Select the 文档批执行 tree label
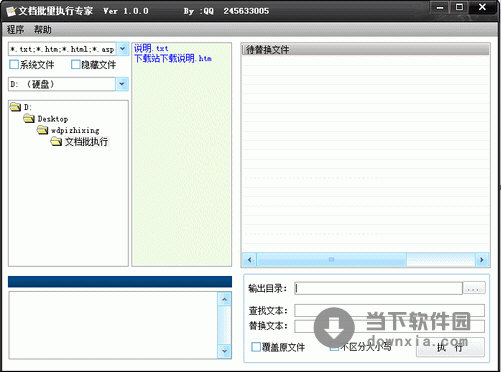 pyautogui.click(x=86, y=142)
